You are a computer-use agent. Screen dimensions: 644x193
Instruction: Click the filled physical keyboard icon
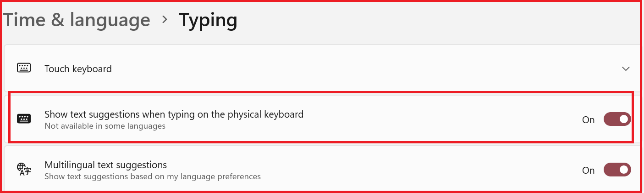pyautogui.click(x=24, y=119)
